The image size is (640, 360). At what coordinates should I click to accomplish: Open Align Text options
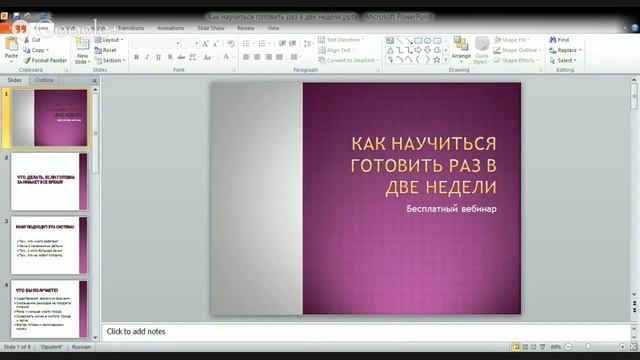click(336, 50)
